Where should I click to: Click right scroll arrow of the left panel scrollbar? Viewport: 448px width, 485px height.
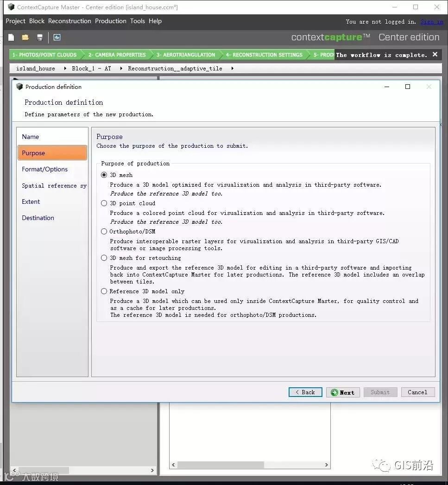pyautogui.click(x=152, y=470)
